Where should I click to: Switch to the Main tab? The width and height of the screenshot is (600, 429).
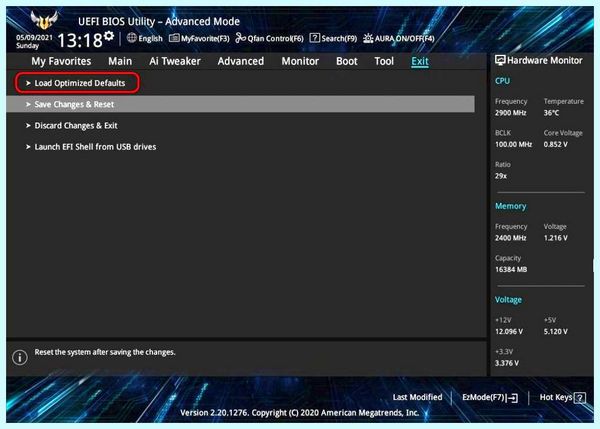[120, 61]
